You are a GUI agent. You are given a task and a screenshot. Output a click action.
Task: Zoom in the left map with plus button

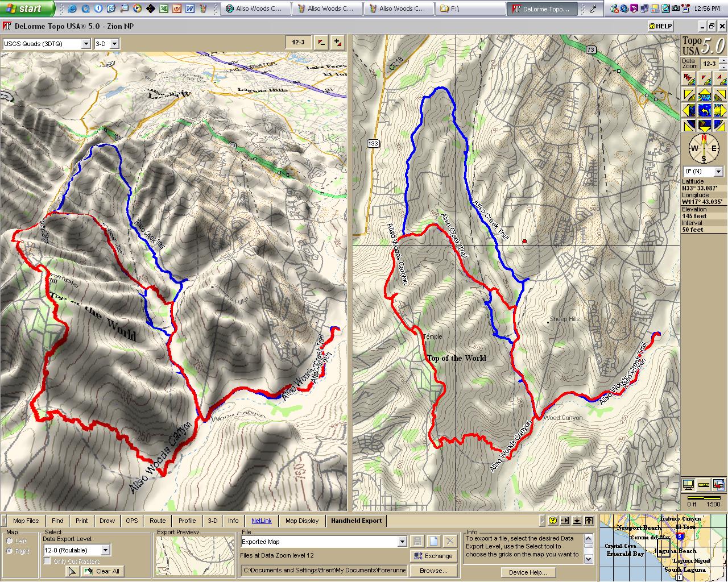(338, 43)
